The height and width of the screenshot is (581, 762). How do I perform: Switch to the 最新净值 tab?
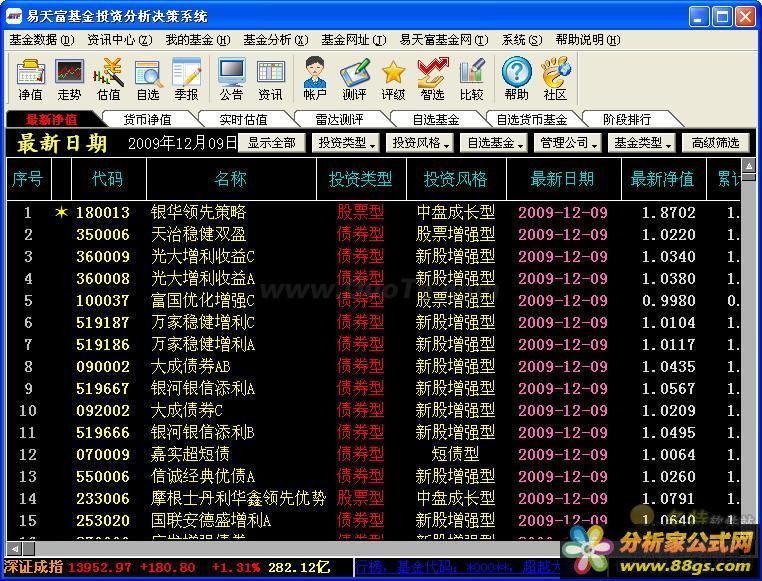point(52,119)
